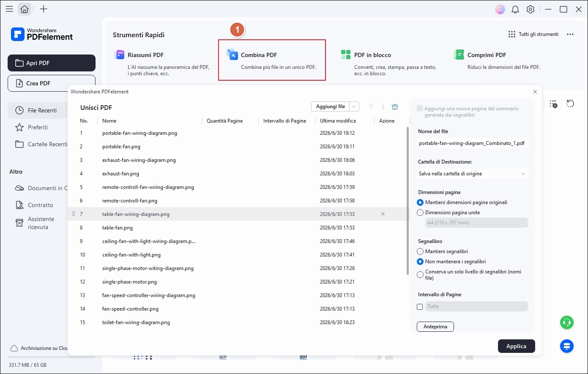Image resolution: width=588 pixels, height=374 pixels.
Task: Click the Applica button
Action: click(517, 346)
